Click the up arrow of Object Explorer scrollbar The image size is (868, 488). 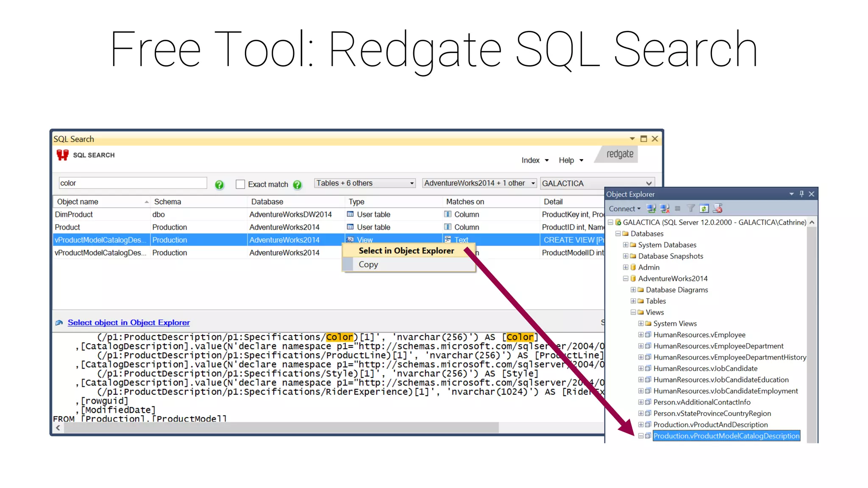tap(812, 222)
